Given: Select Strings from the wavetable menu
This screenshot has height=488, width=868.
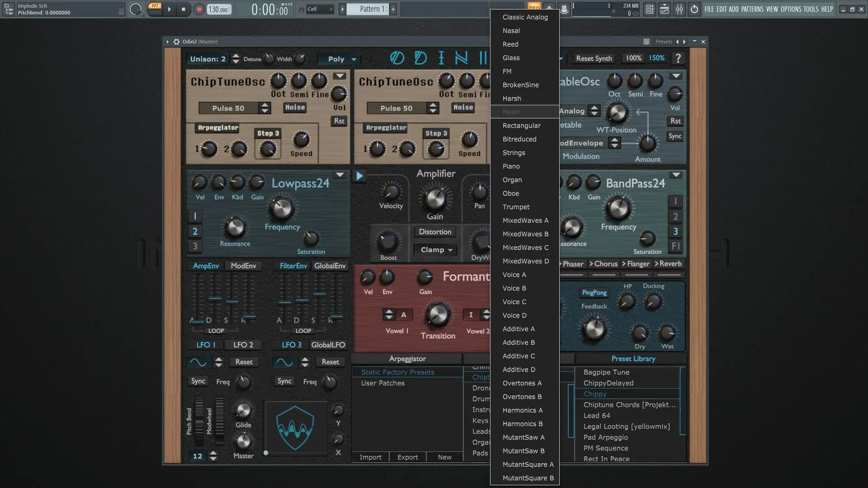Looking at the screenshot, I should pos(514,153).
